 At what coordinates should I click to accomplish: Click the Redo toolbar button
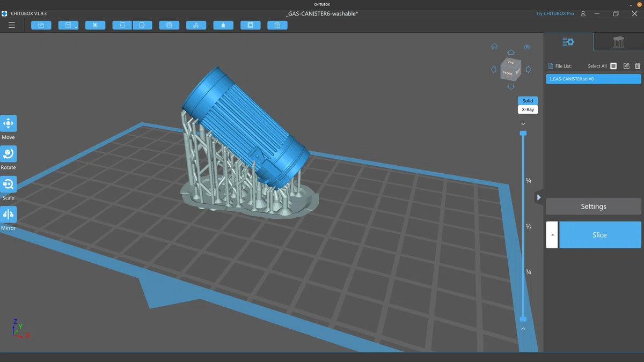pos(142,25)
